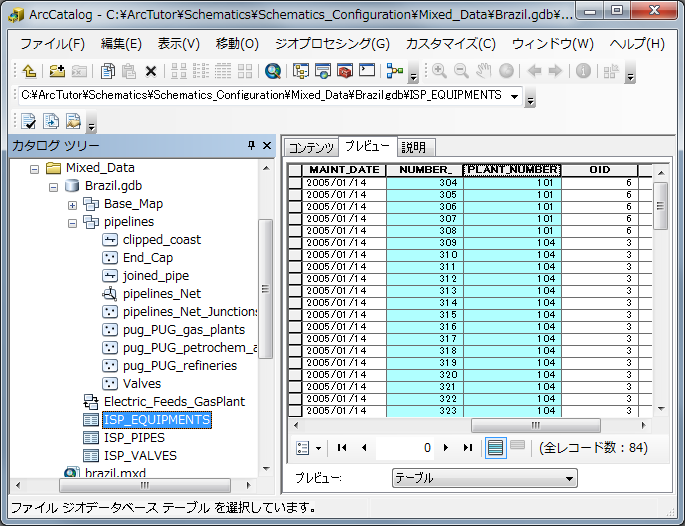Viewport: 685px width, 526px height.
Task: Toggle Show All Records view button
Action: click(495, 448)
